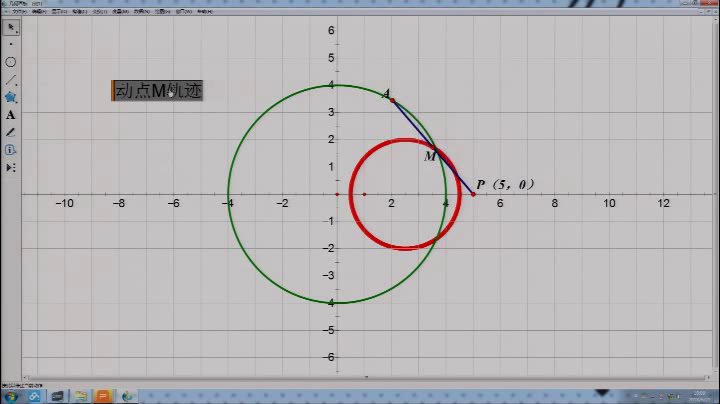Click point M on the red circle
This screenshot has width=720, height=404.
[x=439, y=151]
